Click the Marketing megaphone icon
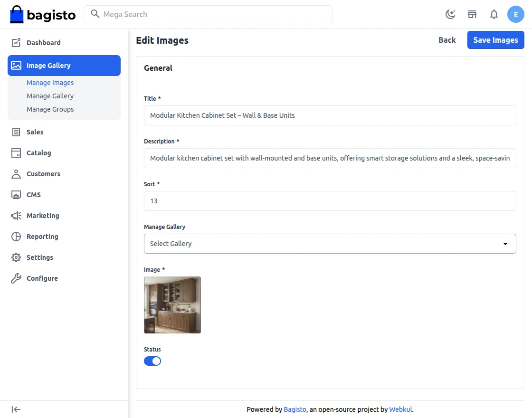This screenshot has width=532, height=418. [x=16, y=215]
